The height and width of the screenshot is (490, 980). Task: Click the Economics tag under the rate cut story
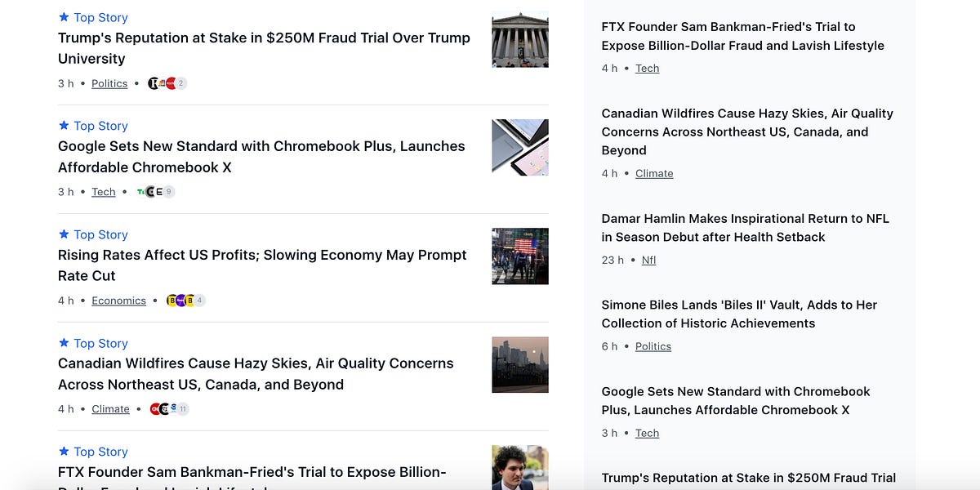[118, 301]
